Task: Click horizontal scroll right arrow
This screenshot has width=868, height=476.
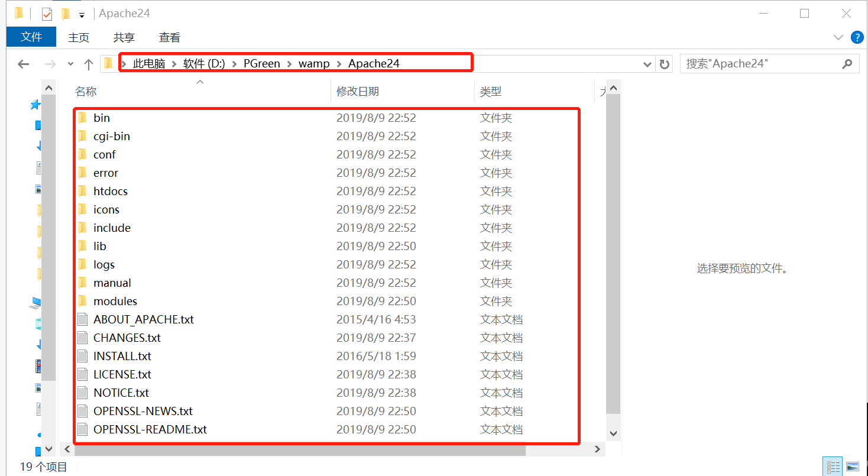Action: (598, 450)
